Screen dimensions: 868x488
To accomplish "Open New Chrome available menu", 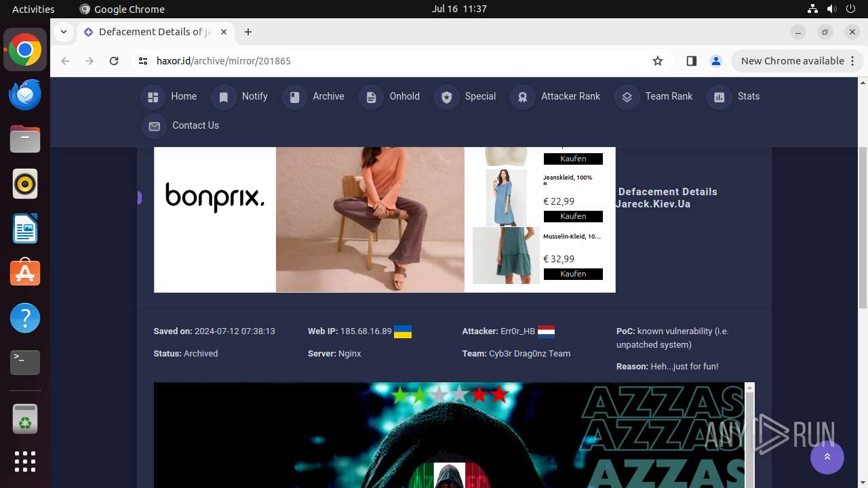I will (796, 61).
